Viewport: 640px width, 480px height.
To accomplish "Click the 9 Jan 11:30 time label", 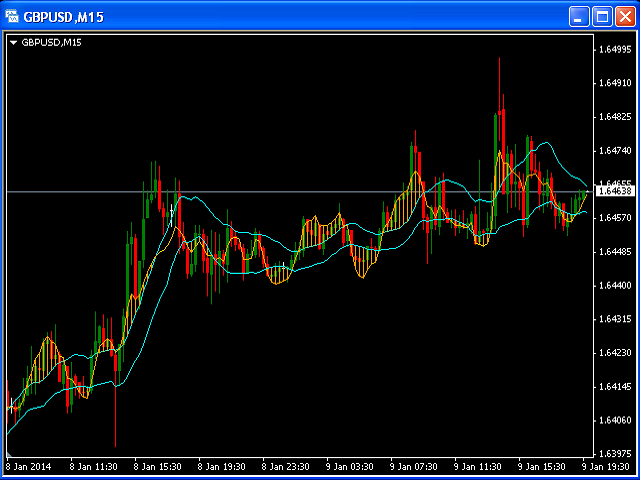I will click(478, 466).
